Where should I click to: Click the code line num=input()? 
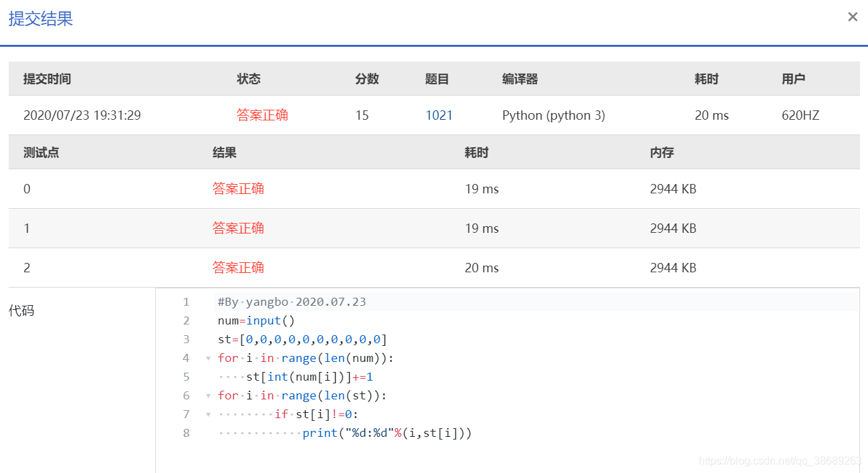256,320
